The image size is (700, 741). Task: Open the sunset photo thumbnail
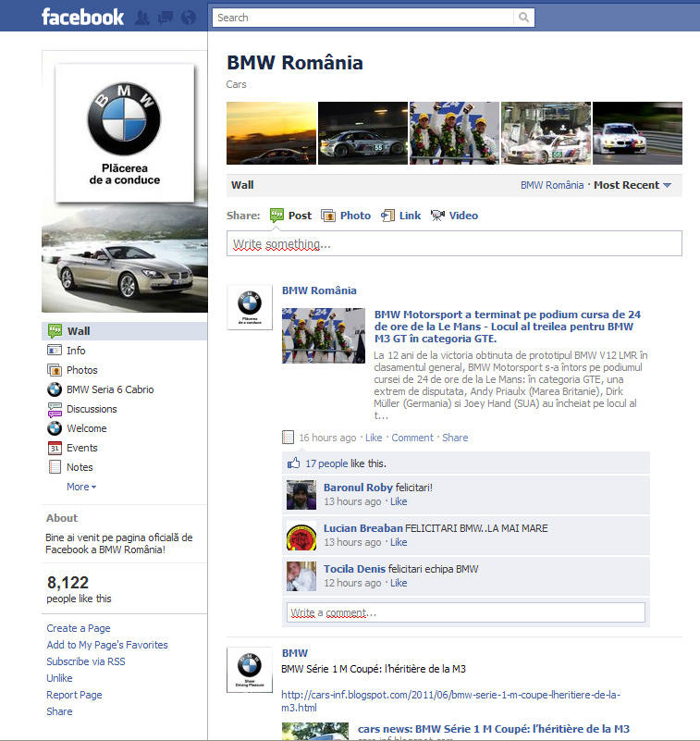[271, 133]
